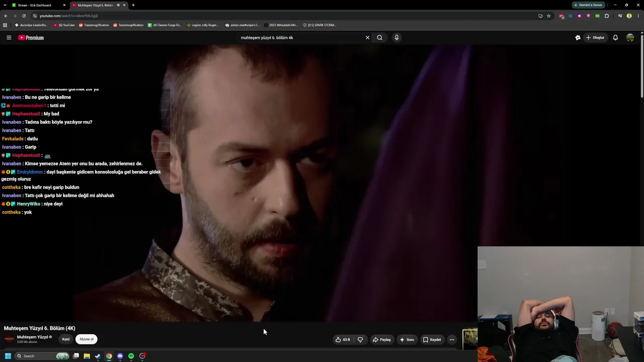Click chat message 'Bu ne garip bir kelime'
Image resolution: width=644 pixels, height=362 pixels.
click(48, 97)
